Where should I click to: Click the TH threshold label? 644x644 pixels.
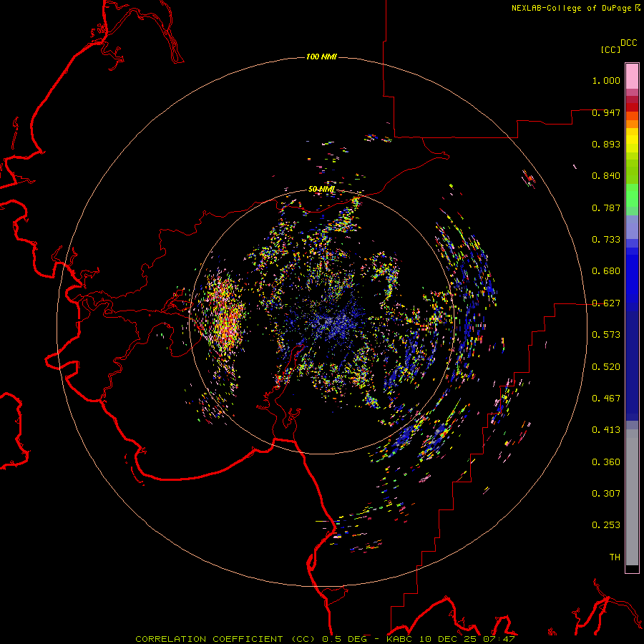(615, 557)
